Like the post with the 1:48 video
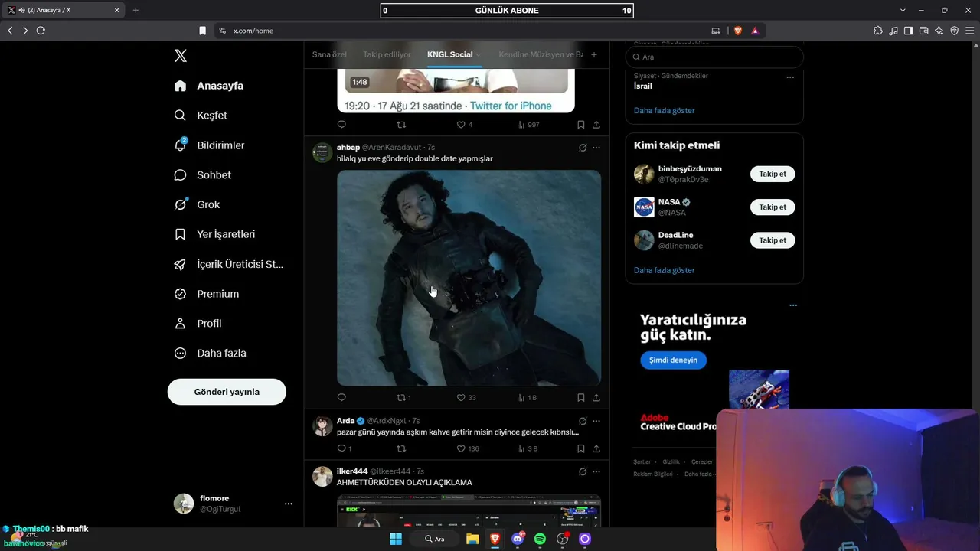The image size is (980, 551). [x=461, y=125]
